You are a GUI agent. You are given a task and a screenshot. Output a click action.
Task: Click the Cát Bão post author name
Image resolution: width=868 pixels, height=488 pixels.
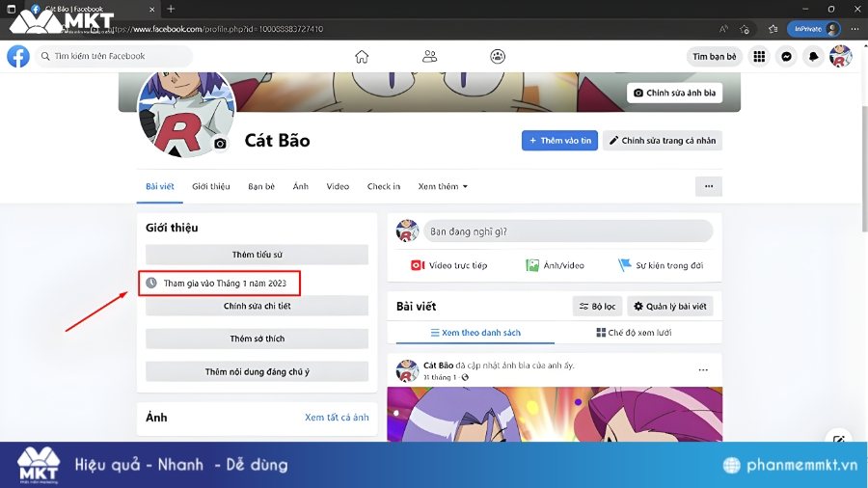point(439,366)
